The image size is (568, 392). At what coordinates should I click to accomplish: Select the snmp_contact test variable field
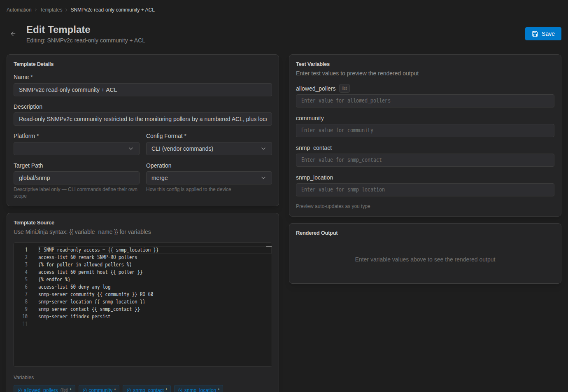click(x=425, y=160)
